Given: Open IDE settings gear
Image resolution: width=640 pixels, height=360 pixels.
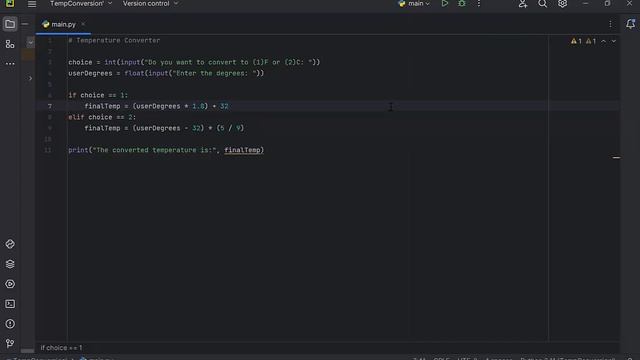Looking at the screenshot, I should pos(562,4).
